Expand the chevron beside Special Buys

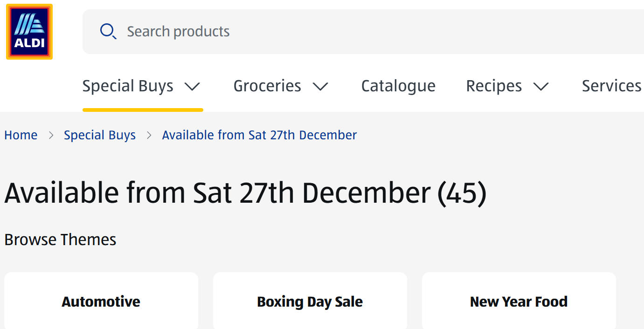pyautogui.click(x=192, y=87)
